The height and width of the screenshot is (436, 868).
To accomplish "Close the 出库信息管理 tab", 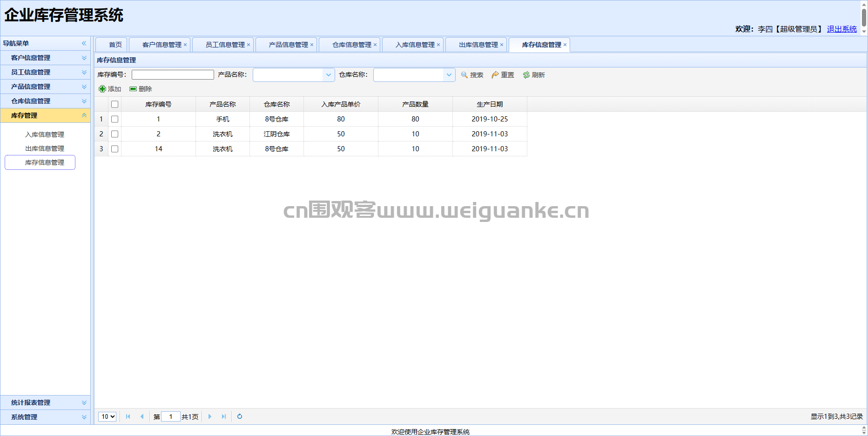I will coord(502,45).
